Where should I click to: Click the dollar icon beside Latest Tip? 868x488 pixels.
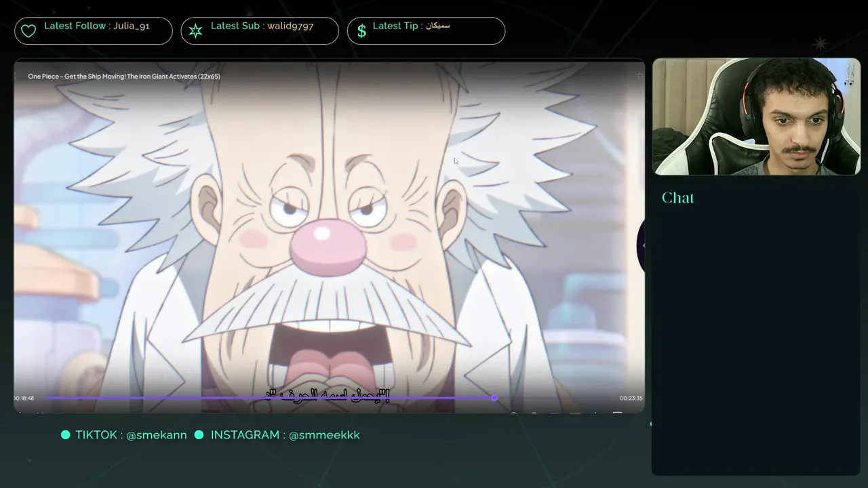[361, 31]
